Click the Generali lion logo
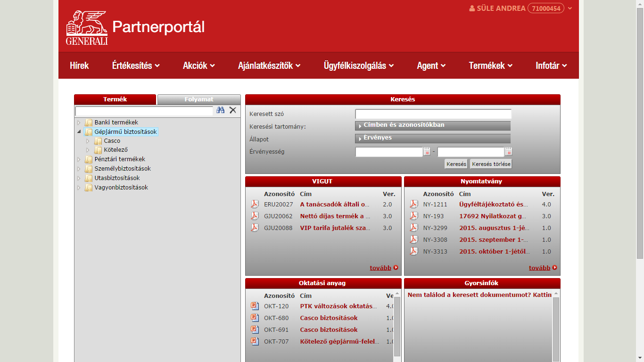Screen dimensions: 644x362 coord(87,27)
